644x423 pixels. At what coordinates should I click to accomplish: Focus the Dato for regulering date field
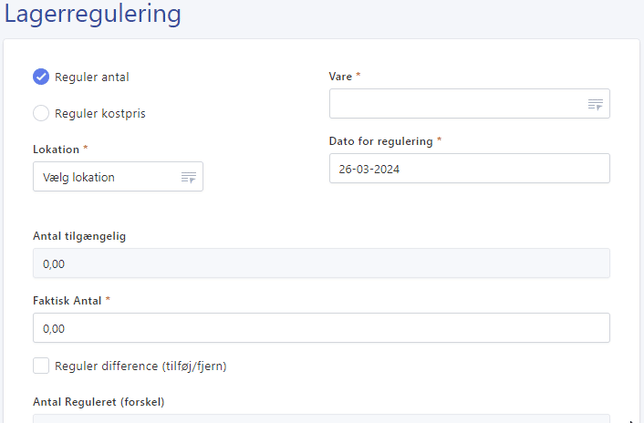468,169
